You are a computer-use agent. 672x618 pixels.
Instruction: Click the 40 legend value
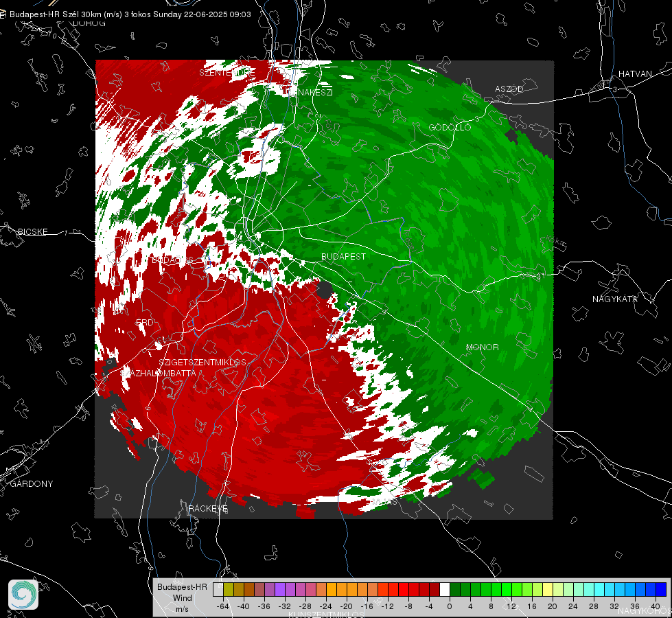(656, 606)
